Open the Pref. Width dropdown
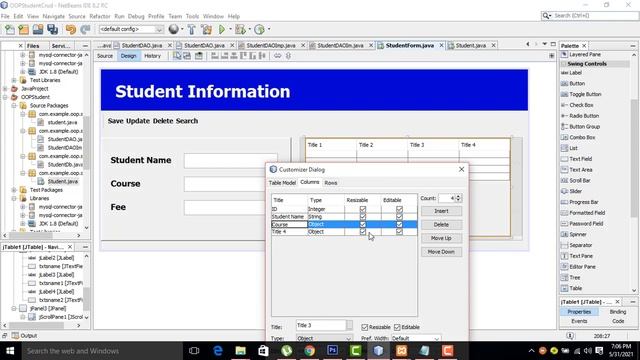The image size is (640, 360). (437, 338)
